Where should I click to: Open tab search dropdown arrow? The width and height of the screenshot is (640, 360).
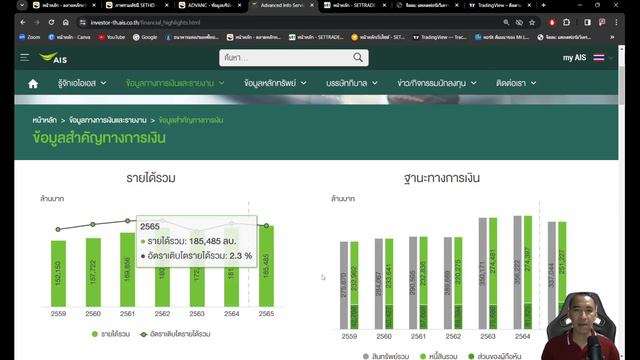click(22, 5)
